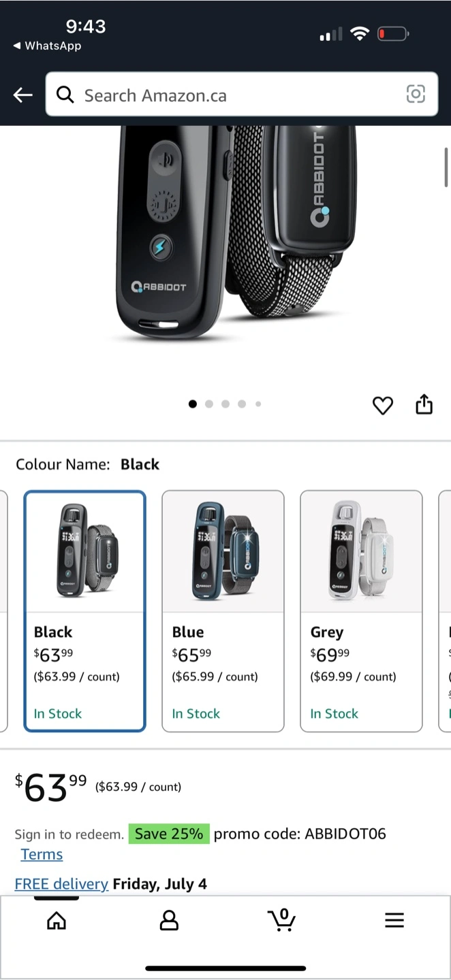Tap the magnifying glass search icon

(x=65, y=95)
